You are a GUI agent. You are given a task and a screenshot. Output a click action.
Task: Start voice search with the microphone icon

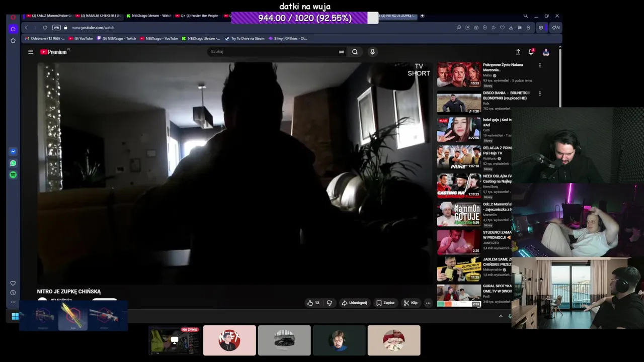coord(372,52)
